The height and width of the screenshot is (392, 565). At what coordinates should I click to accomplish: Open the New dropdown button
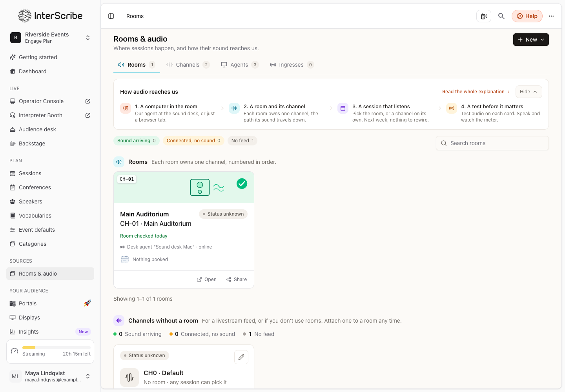click(531, 40)
